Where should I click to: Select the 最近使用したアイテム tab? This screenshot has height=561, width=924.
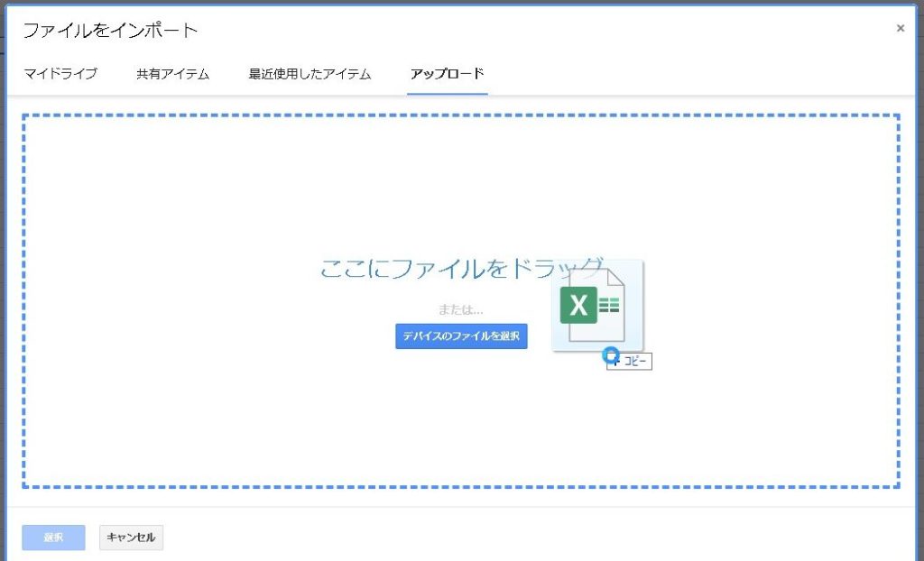[310, 74]
